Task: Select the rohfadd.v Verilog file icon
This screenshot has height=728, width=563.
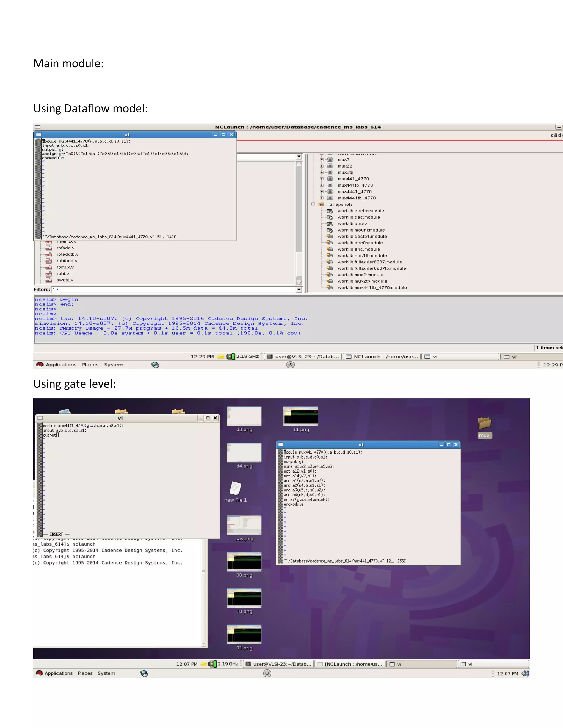Action: coord(49,261)
